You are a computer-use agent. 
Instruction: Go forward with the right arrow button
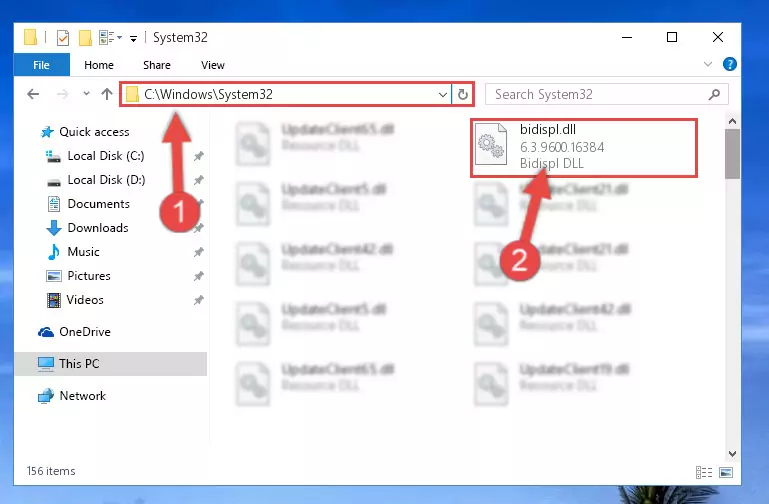point(62,94)
